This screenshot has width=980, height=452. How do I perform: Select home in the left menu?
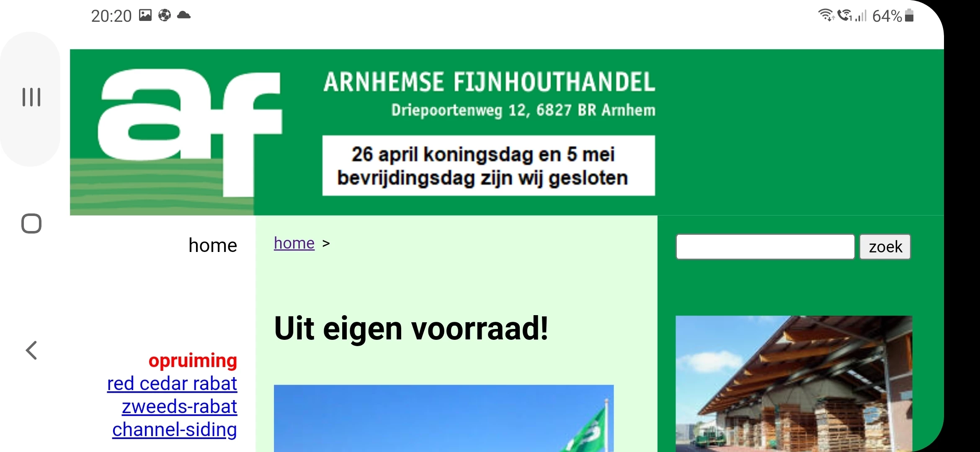213,245
